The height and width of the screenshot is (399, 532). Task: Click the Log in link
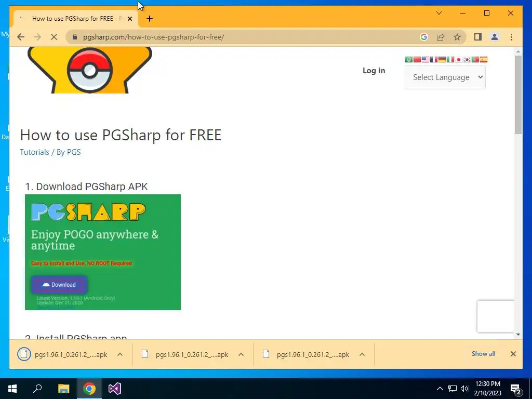tap(374, 71)
